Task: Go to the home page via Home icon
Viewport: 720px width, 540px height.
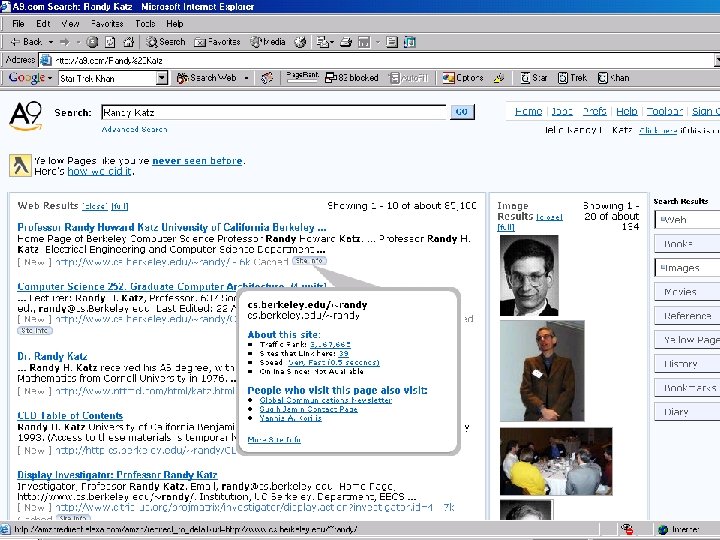Action: (129, 42)
